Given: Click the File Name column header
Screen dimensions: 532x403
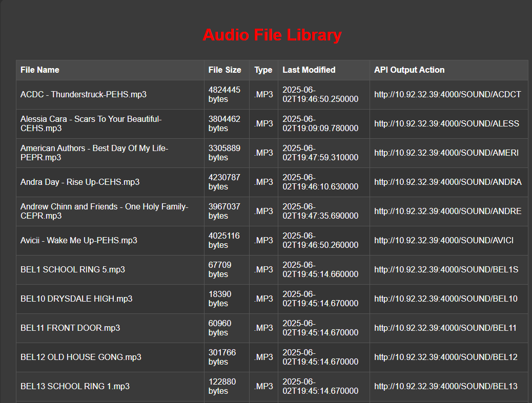Looking at the screenshot, I should (x=40, y=70).
